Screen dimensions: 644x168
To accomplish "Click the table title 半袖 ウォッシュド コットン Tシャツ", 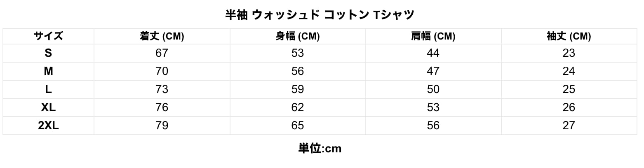I will (320, 15).
